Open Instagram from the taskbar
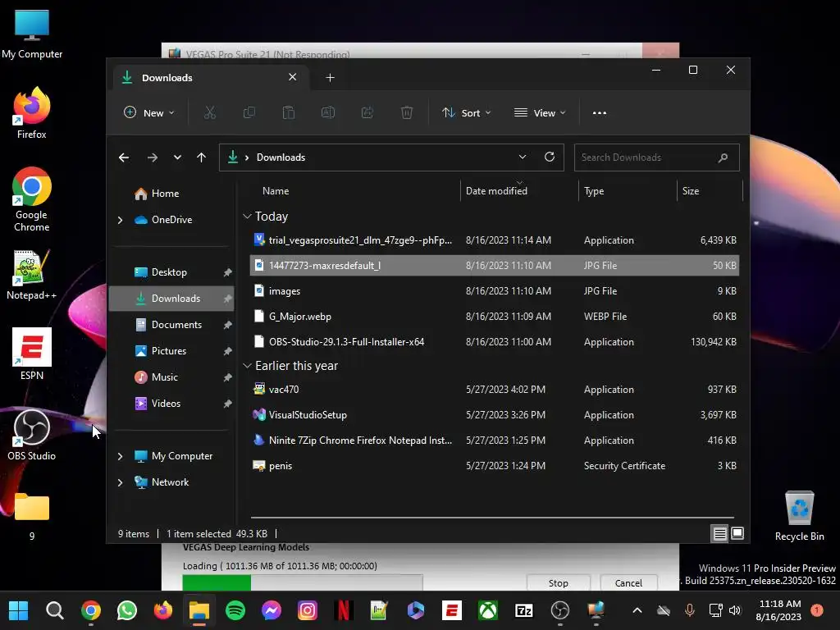The width and height of the screenshot is (840, 630). 308,610
